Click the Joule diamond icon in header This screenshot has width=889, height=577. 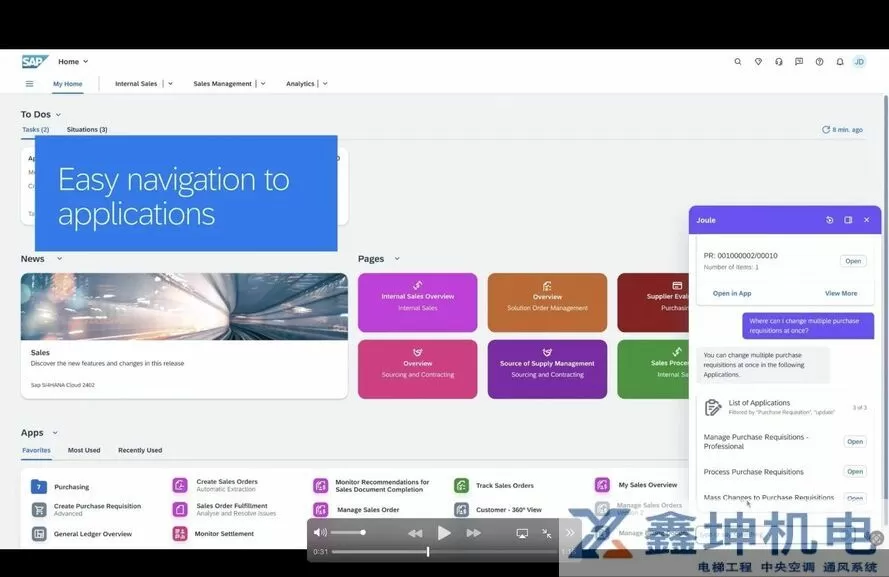[x=758, y=62]
